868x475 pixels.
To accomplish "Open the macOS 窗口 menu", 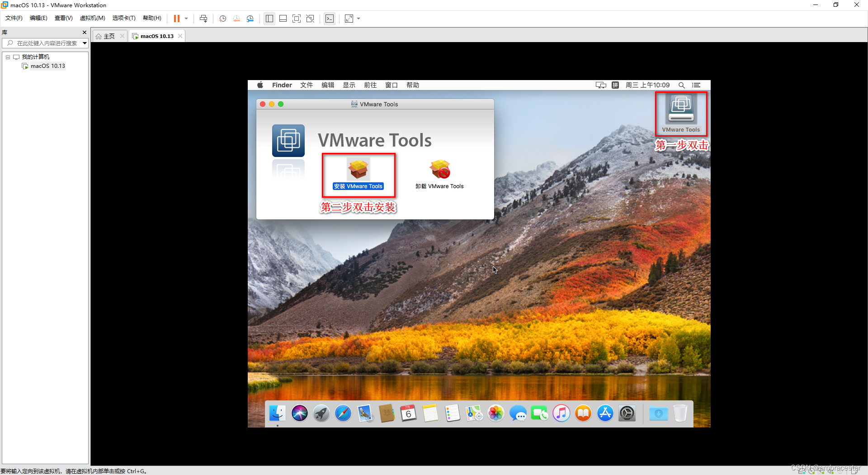I will pos(392,85).
